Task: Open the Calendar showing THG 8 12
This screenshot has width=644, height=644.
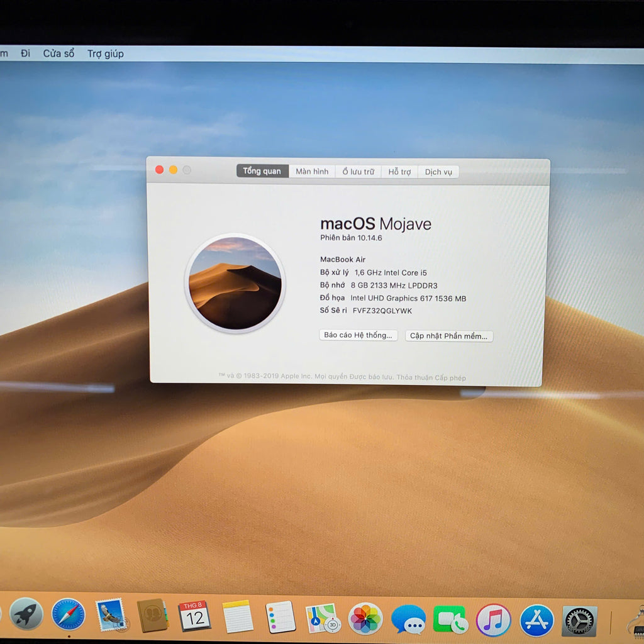Action: coord(194,616)
